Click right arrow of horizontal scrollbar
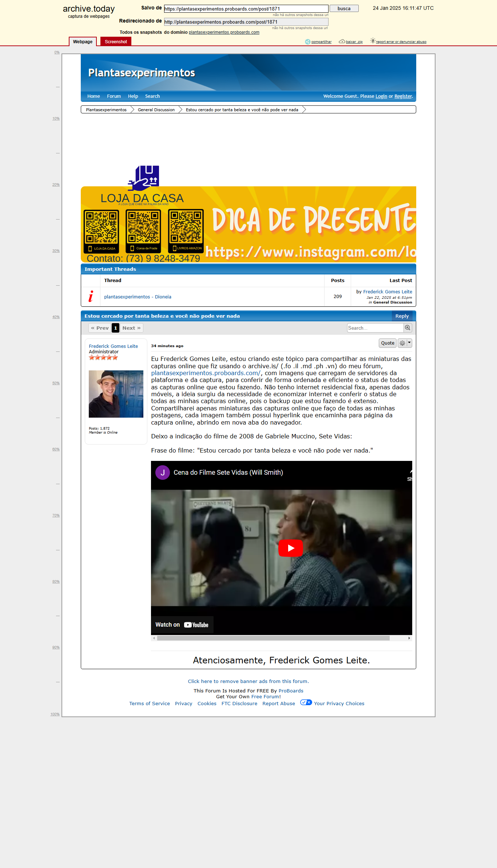Viewport: 497px width, 868px height. pos(409,638)
